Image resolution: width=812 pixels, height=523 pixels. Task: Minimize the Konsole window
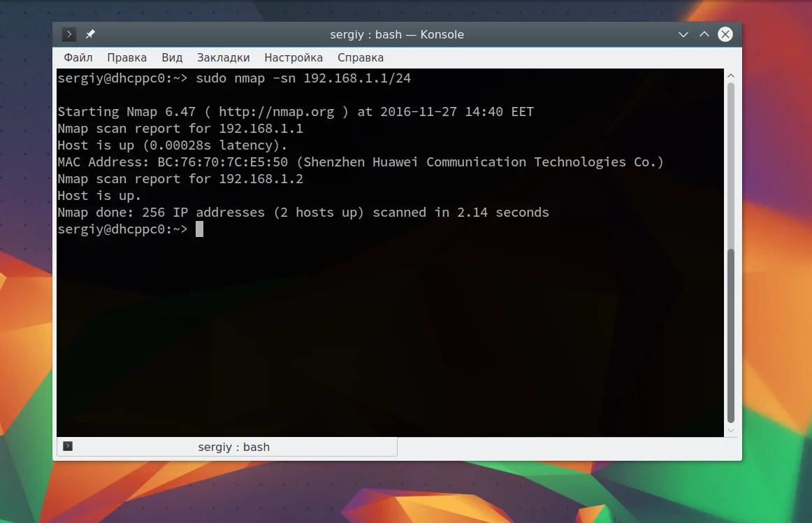tap(683, 35)
